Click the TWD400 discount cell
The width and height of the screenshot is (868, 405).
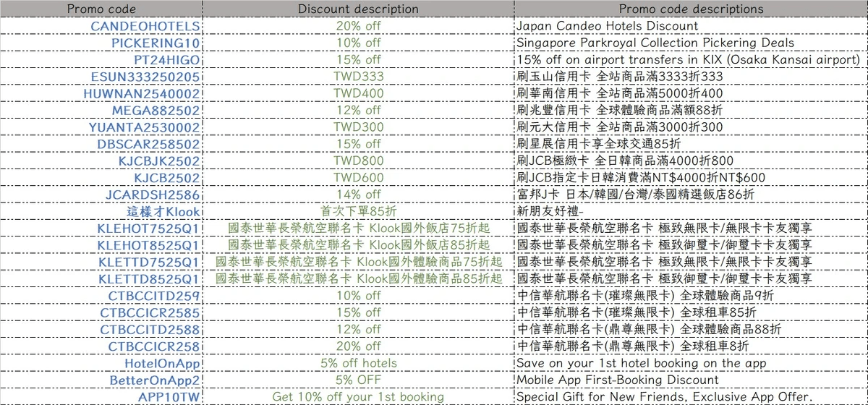click(x=358, y=93)
